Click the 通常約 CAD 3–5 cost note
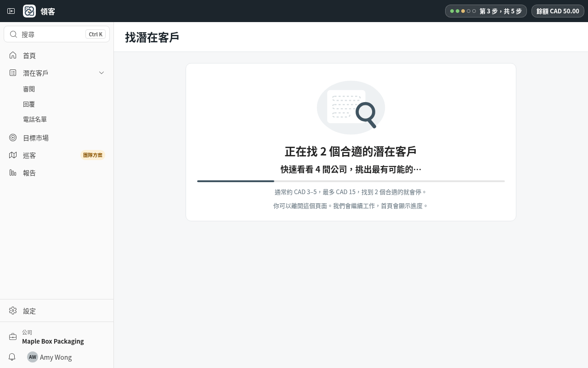588x368 pixels. point(351,192)
